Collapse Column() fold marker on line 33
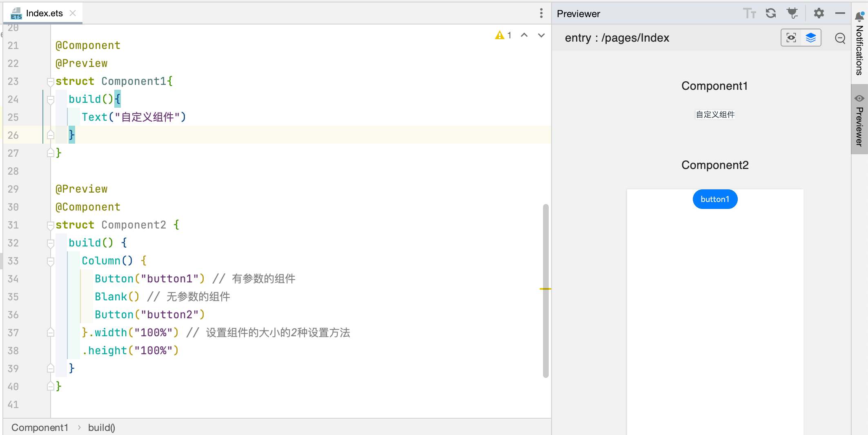Image resolution: width=868 pixels, height=435 pixels. 51,261
